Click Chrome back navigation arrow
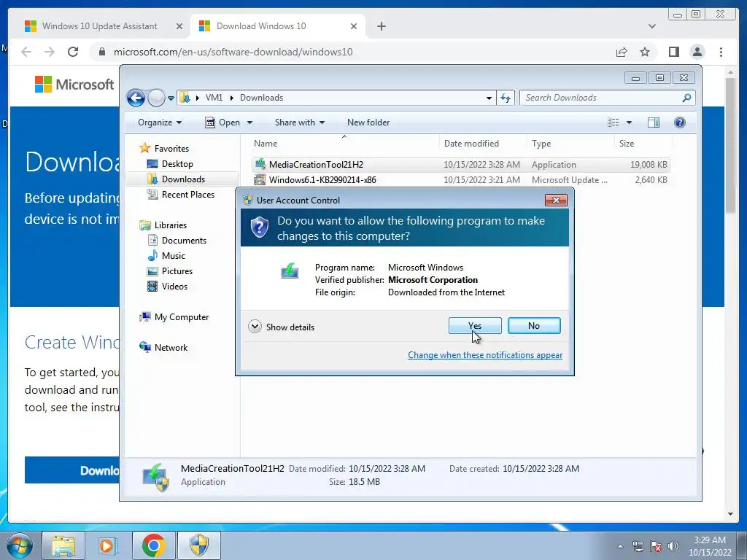 click(26, 52)
